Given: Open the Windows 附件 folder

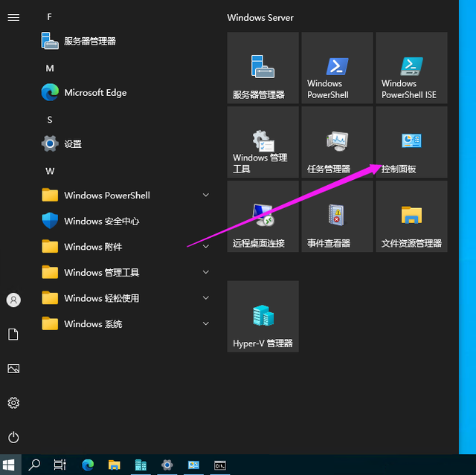Looking at the screenshot, I should point(126,247).
